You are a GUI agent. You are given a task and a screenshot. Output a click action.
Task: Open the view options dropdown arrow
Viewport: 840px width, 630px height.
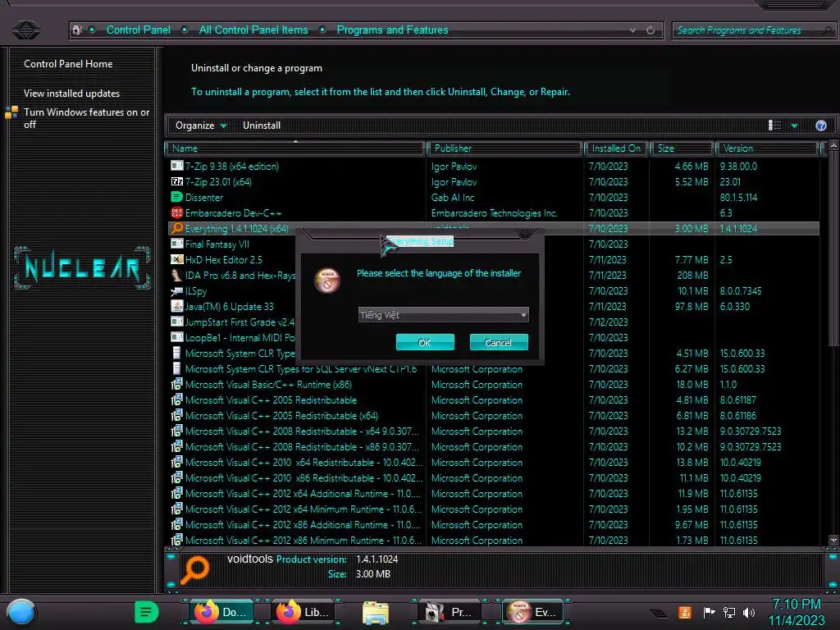click(794, 126)
